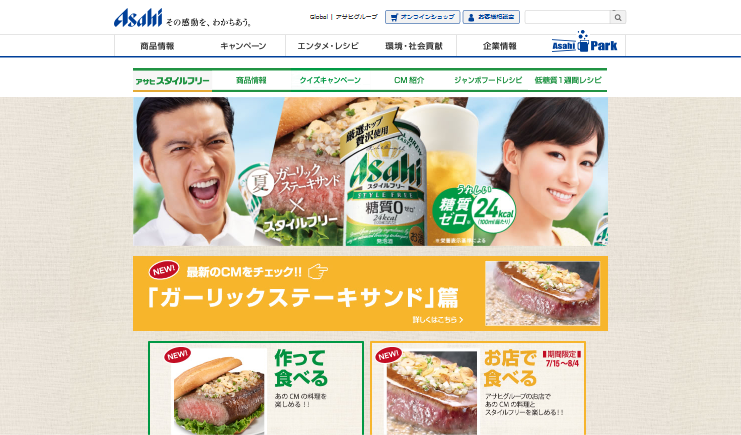
Task: Click the アサヒスタイルフリー brand logo
Action: point(172,81)
